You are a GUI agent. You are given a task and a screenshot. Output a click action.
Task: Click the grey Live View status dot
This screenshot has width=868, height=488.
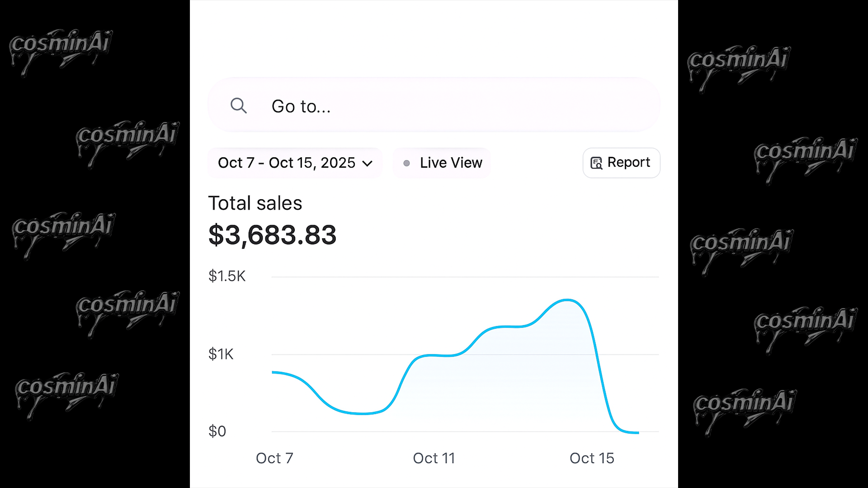click(x=406, y=163)
